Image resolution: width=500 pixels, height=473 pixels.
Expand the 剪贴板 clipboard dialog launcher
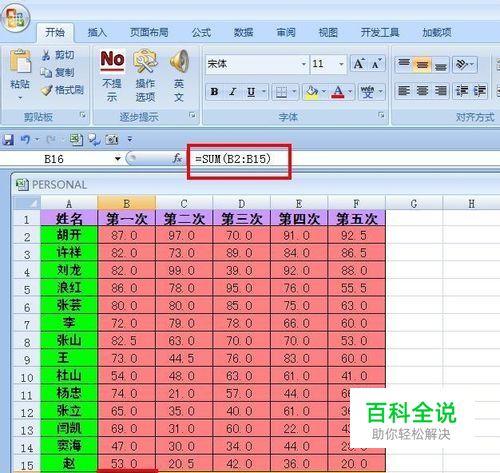pos(83,115)
